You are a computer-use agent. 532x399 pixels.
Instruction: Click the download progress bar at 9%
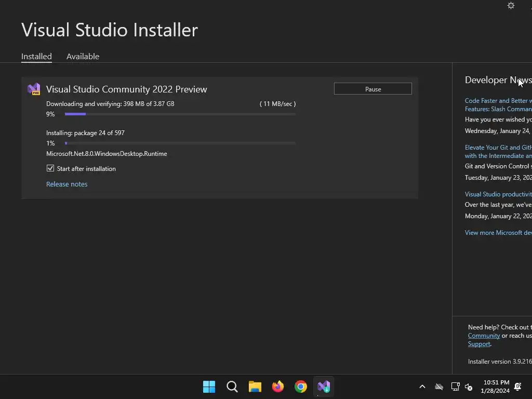(x=180, y=114)
